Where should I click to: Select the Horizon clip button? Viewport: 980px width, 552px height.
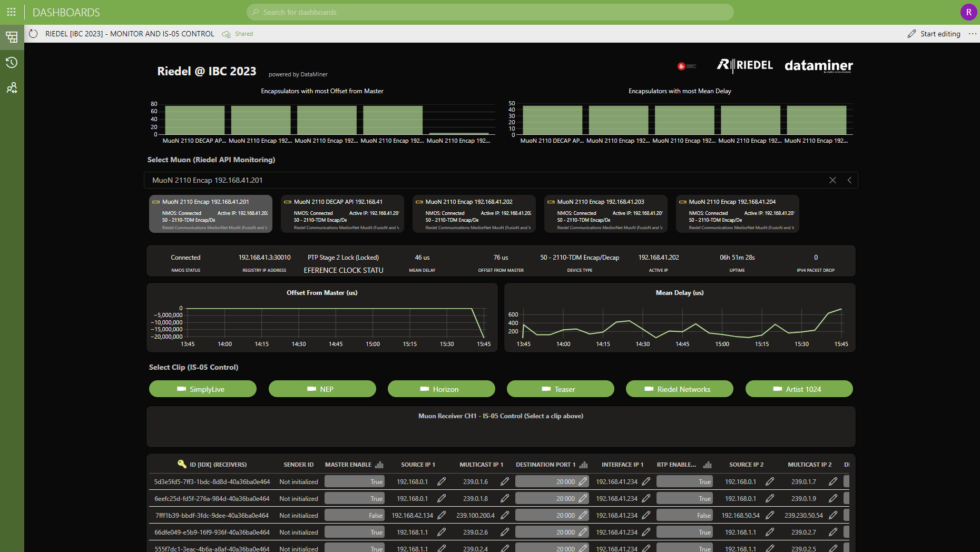[442, 389]
